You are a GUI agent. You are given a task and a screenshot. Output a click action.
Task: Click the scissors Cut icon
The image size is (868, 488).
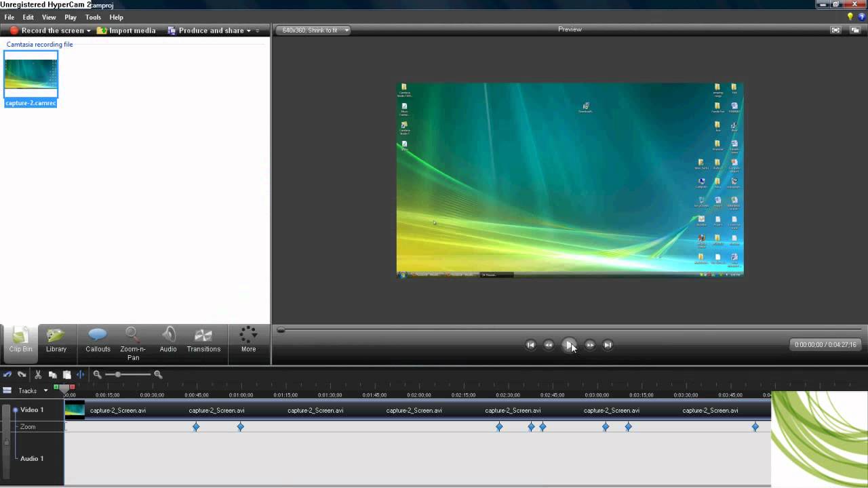click(x=38, y=374)
